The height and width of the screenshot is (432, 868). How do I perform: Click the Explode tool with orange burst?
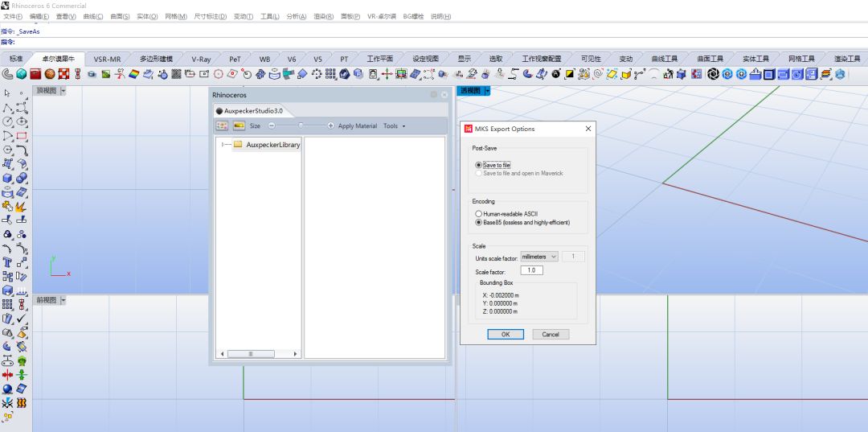[21, 207]
